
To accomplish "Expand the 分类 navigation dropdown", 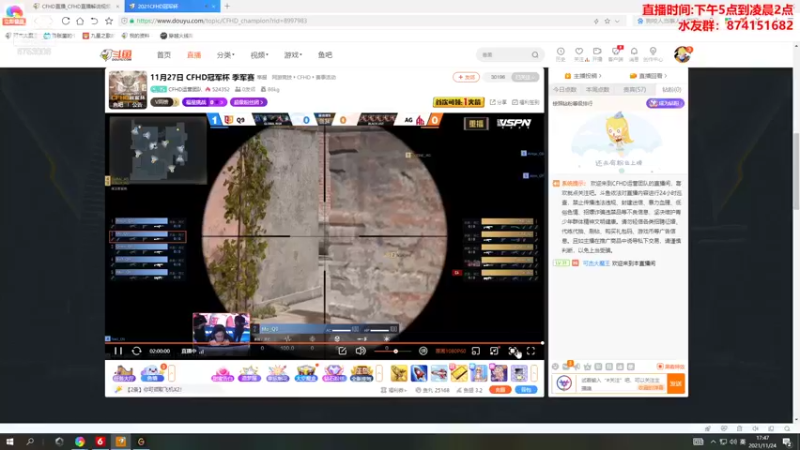I will (226, 55).
